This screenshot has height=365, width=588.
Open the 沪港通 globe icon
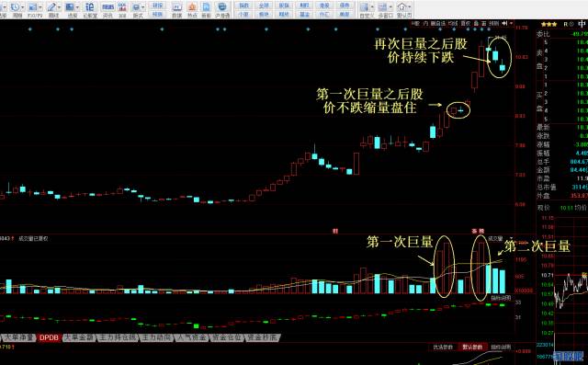click(222, 7)
